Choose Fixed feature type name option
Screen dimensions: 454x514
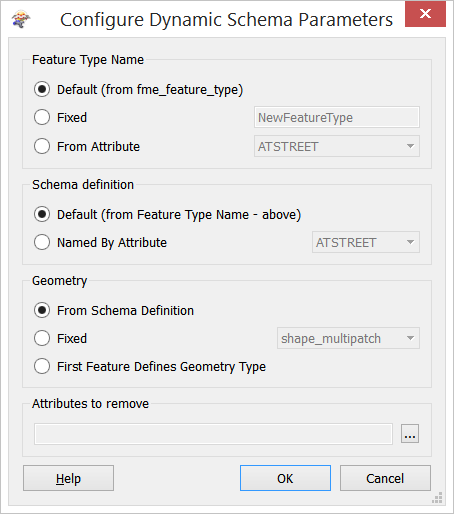[x=42, y=117]
